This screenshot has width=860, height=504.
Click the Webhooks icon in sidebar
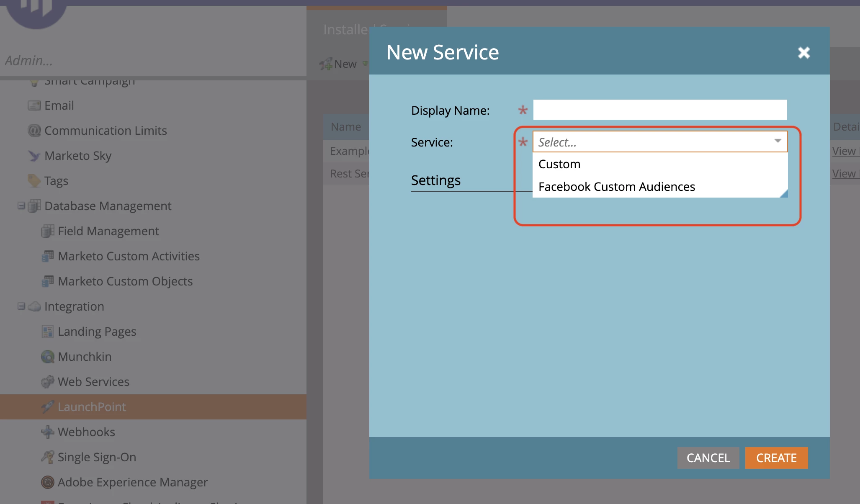pos(48,432)
